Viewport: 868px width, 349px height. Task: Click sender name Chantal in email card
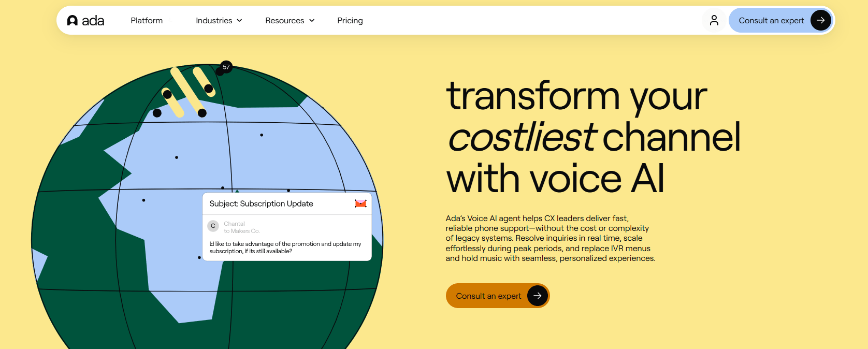click(x=234, y=224)
